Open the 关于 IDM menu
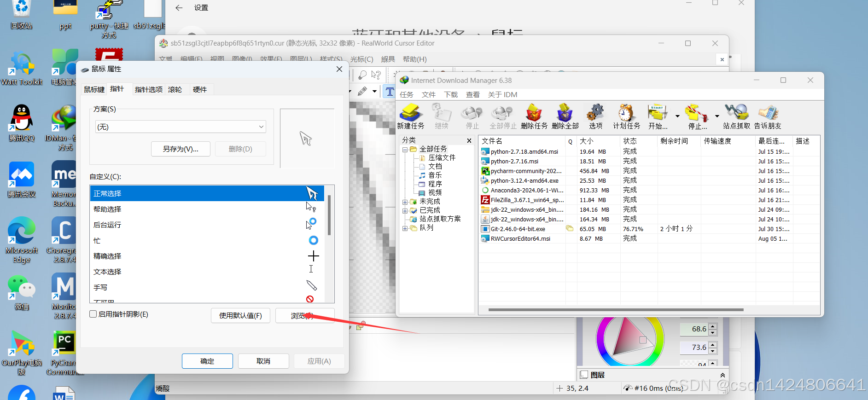This screenshot has width=868, height=400. coord(502,94)
